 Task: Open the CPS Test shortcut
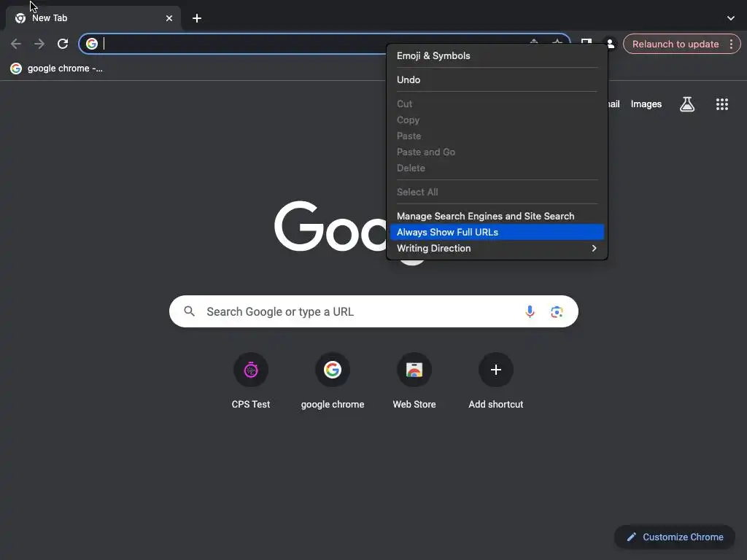[x=251, y=381]
